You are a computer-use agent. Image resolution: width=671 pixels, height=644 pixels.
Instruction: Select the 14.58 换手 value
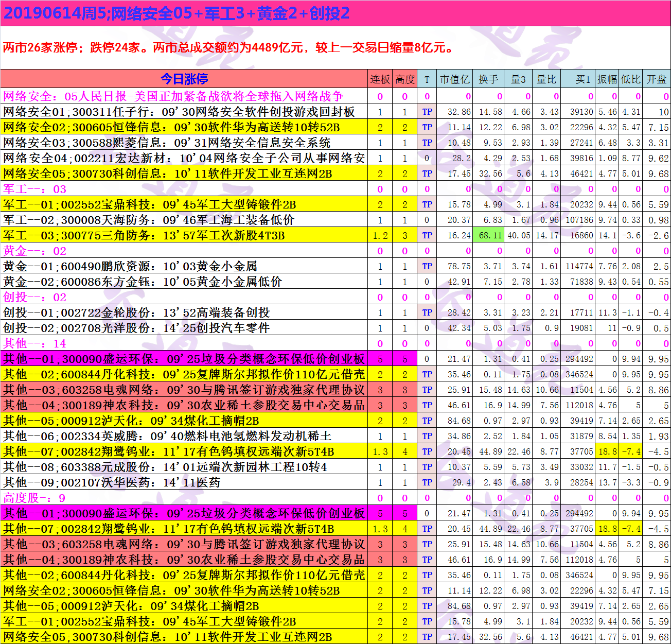click(x=490, y=112)
